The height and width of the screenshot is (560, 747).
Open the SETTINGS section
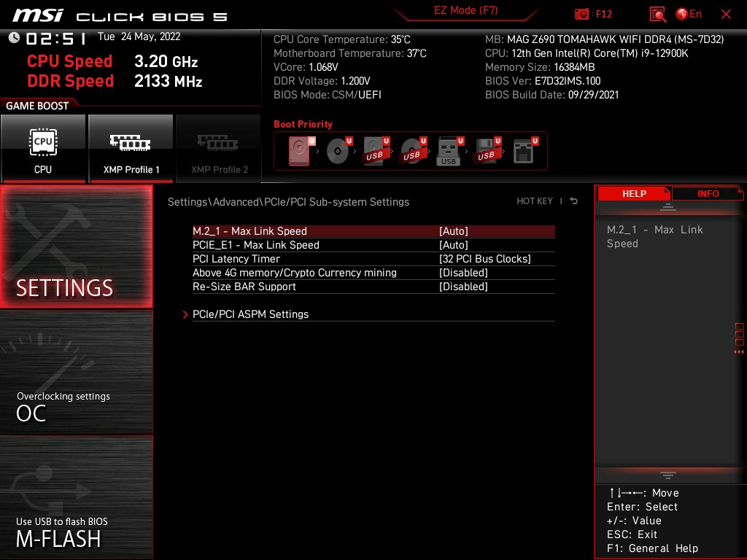point(76,246)
